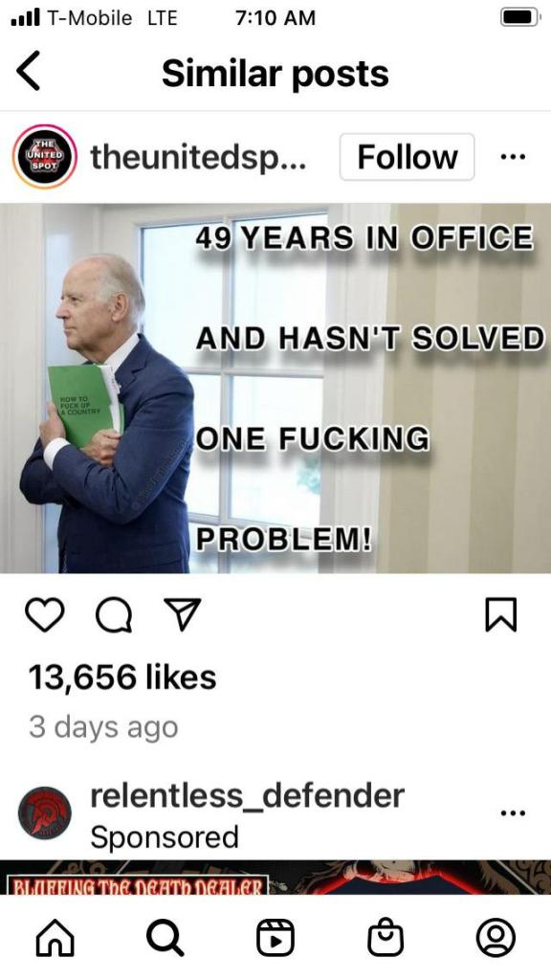Save the post using the bookmark icon
Screen dimensions: 551x980
pos(501,615)
